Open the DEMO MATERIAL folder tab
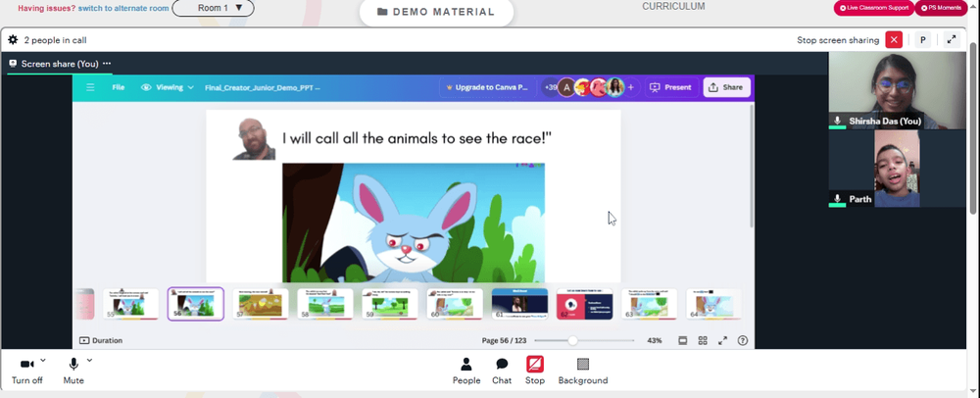 tap(436, 12)
